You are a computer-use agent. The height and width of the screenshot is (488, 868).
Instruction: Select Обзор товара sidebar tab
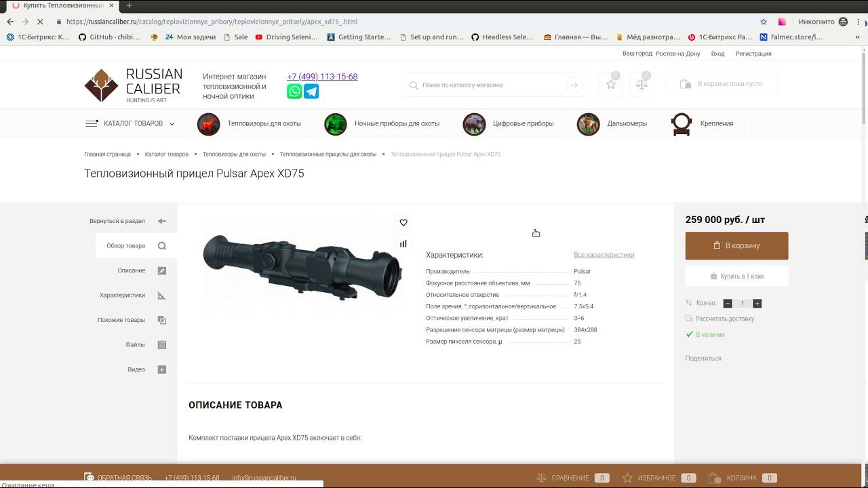[136, 246]
